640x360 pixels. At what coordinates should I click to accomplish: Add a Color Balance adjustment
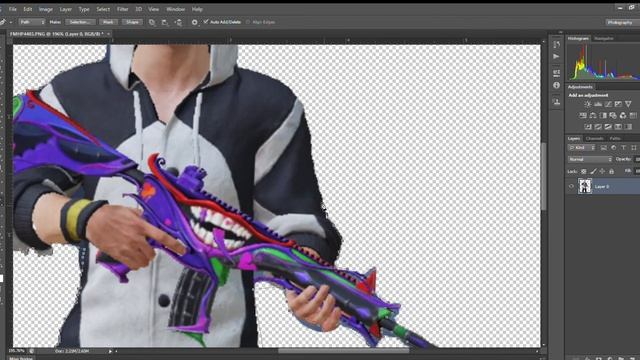[x=593, y=116]
